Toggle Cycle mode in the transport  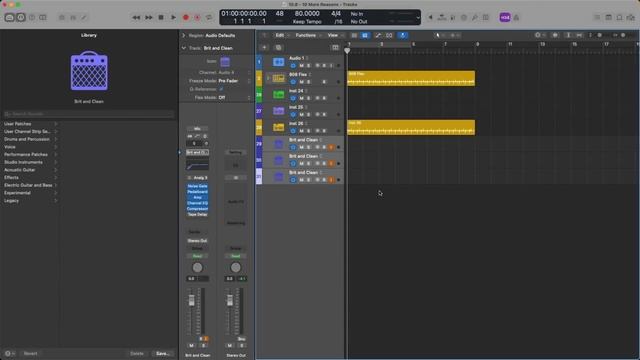pyautogui.click(x=209, y=18)
